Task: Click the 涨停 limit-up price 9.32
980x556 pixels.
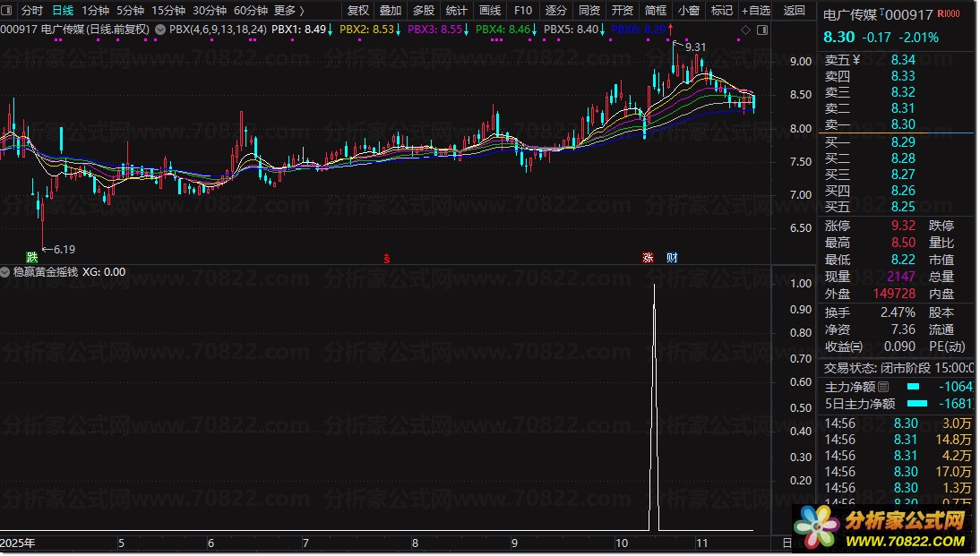Action: click(903, 226)
